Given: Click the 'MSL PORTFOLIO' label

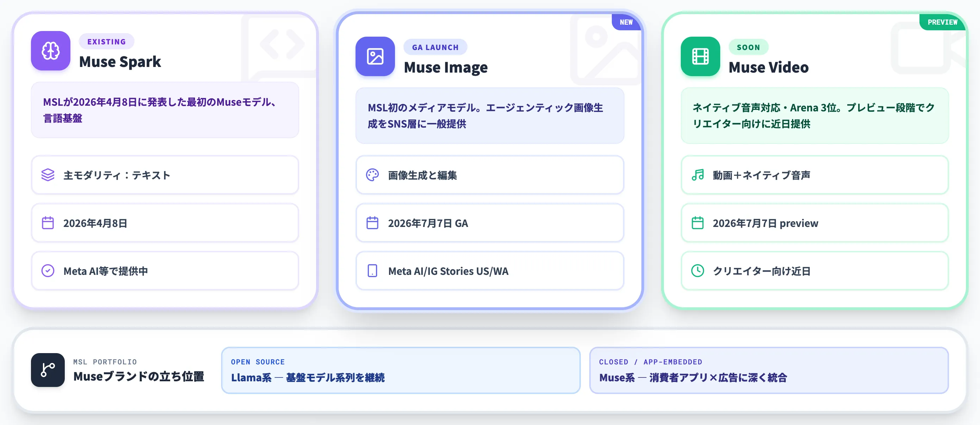Looking at the screenshot, I should tap(105, 362).
